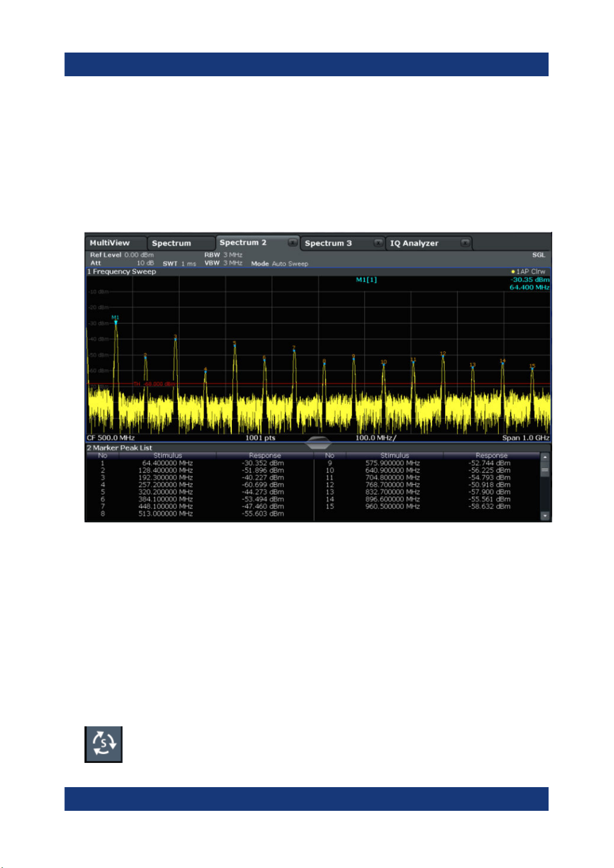The height and width of the screenshot is (868, 614).
Task: Select peak marker 7 on the spectrum
Action: [x=294, y=349]
